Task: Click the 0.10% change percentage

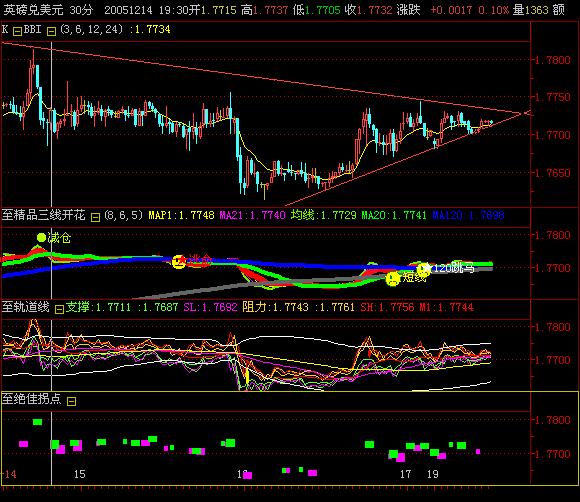Action: [x=493, y=10]
